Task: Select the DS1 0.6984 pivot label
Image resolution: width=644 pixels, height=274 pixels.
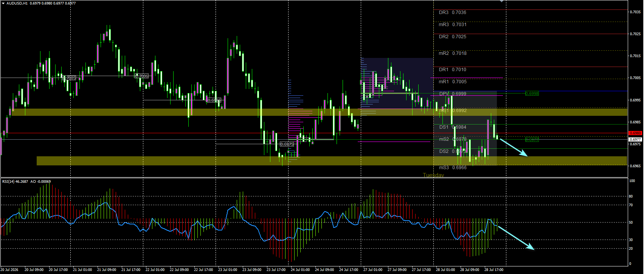Action: pyautogui.click(x=452, y=127)
